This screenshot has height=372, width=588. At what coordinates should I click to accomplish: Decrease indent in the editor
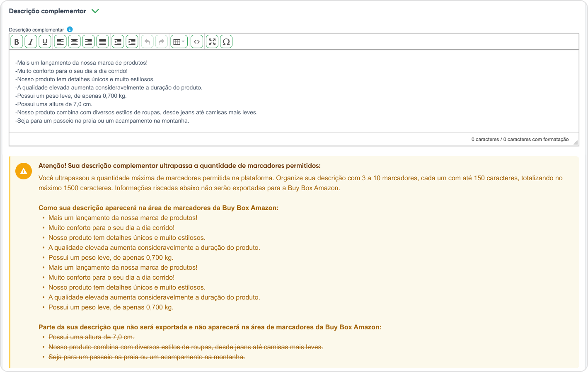coord(118,42)
